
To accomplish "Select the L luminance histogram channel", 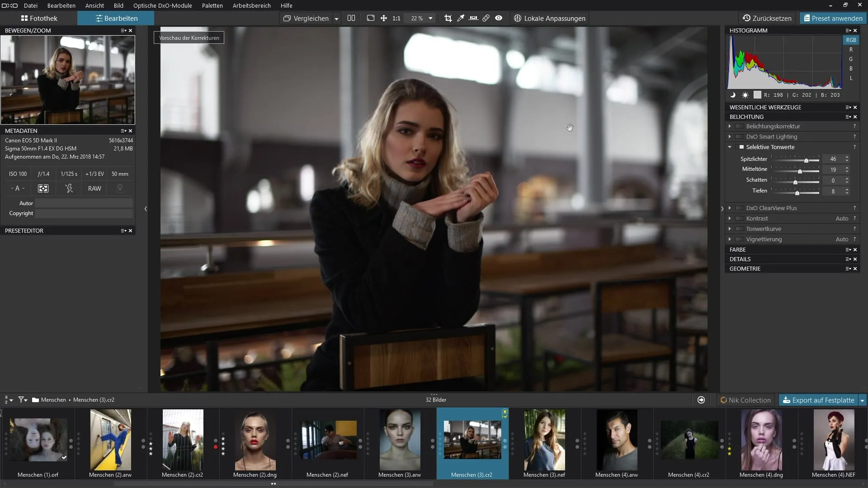I will (x=851, y=78).
